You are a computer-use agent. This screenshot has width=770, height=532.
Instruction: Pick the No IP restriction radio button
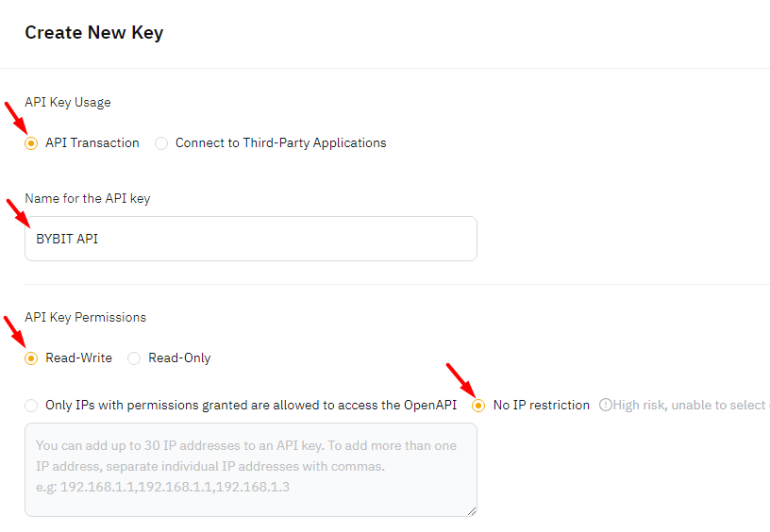tap(478, 406)
